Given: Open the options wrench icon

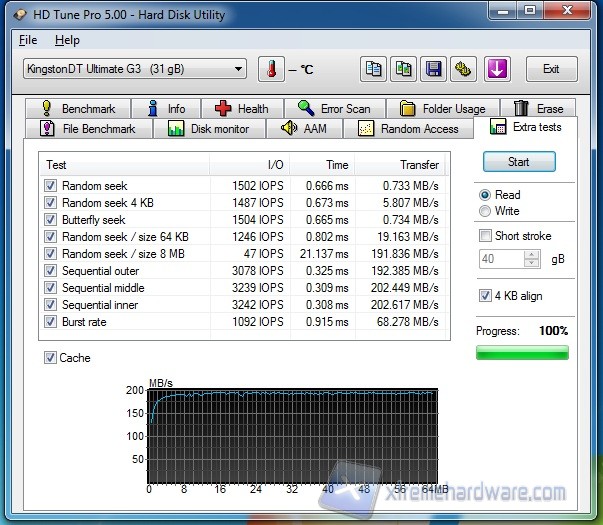Looking at the screenshot, I should (x=463, y=69).
